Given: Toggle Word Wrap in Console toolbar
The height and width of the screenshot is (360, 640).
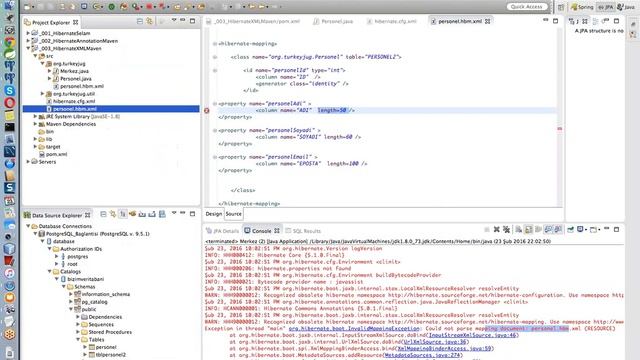Looking at the screenshot, I should 538,230.
